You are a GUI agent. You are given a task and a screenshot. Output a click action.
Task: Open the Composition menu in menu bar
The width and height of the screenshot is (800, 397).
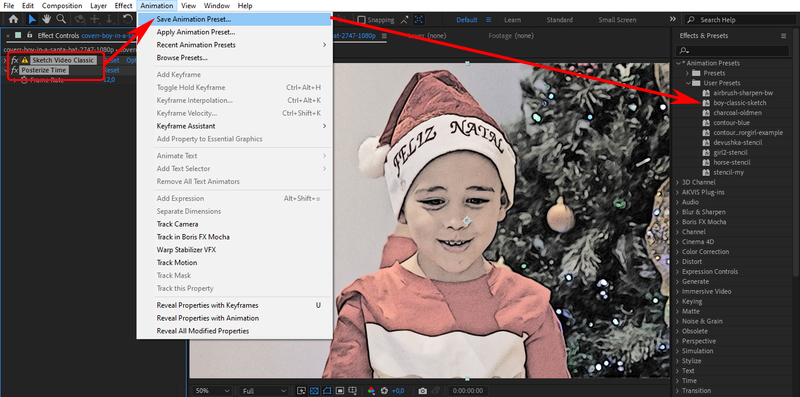(x=62, y=6)
